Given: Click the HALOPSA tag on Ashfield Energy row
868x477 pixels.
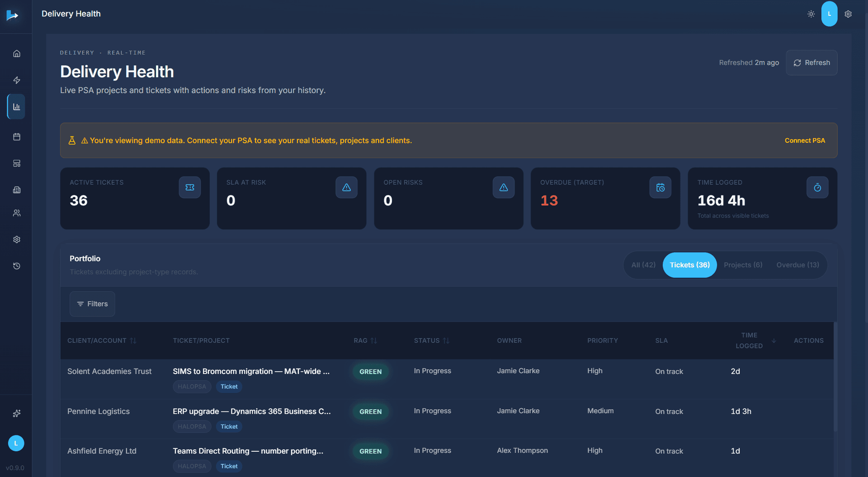Looking at the screenshot, I should click(x=192, y=466).
